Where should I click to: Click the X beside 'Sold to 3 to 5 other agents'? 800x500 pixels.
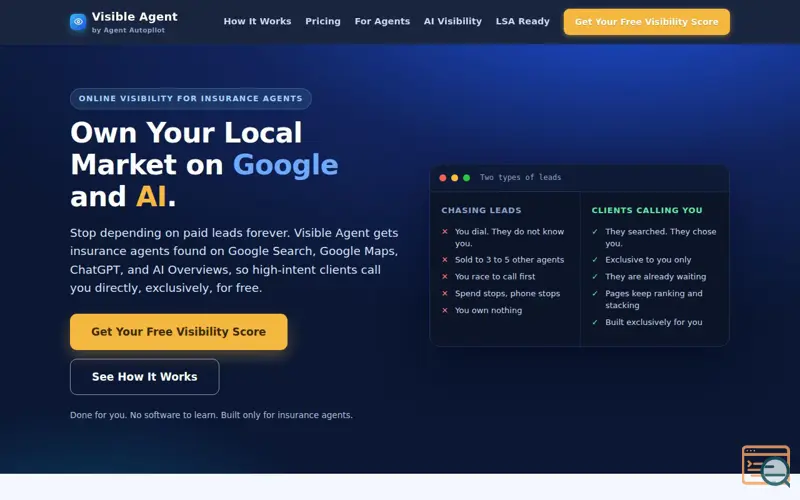[x=445, y=260]
